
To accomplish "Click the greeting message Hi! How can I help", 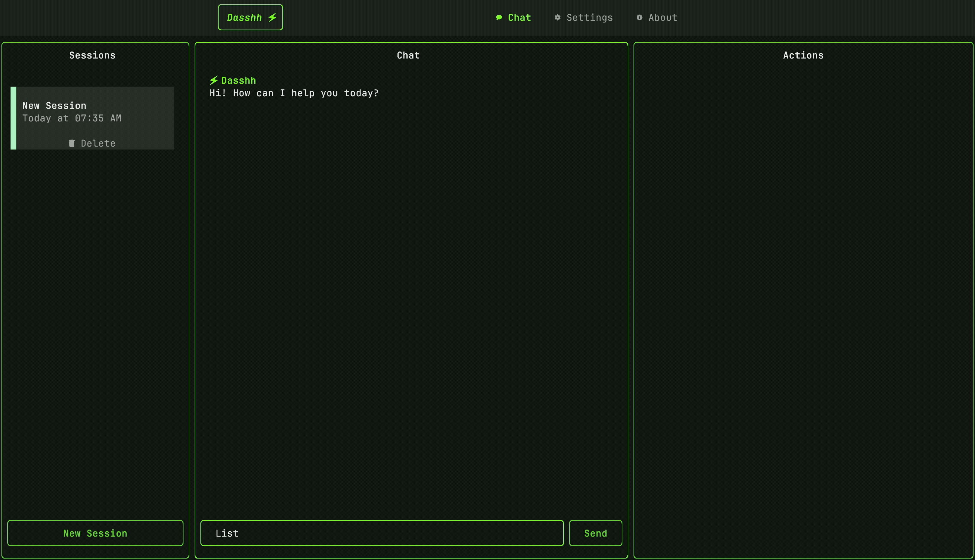I will [294, 93].
